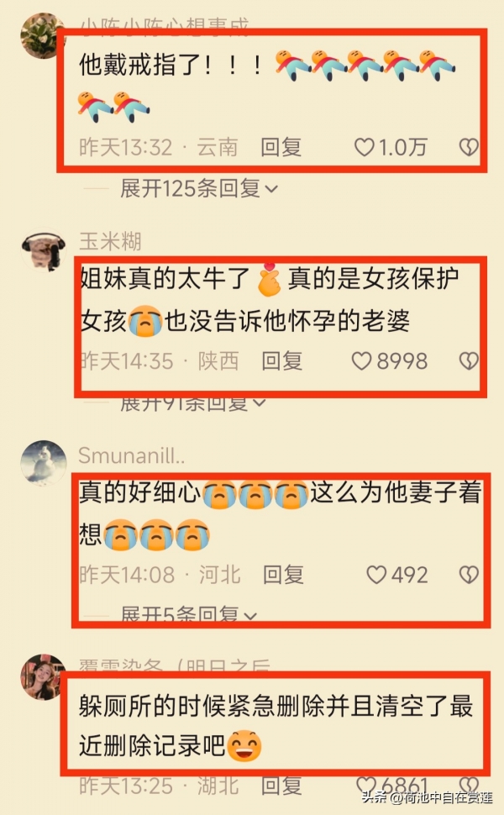Reply to the 云南 comment
Image resolution: width=504 pixels, height=815 pixels.
(281, 148)
